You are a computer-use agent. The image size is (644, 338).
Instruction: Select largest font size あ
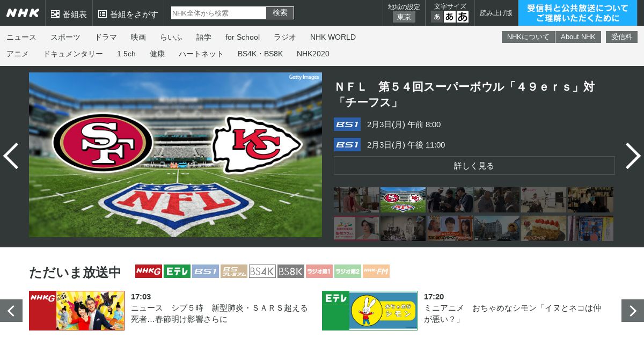[463, 17]
